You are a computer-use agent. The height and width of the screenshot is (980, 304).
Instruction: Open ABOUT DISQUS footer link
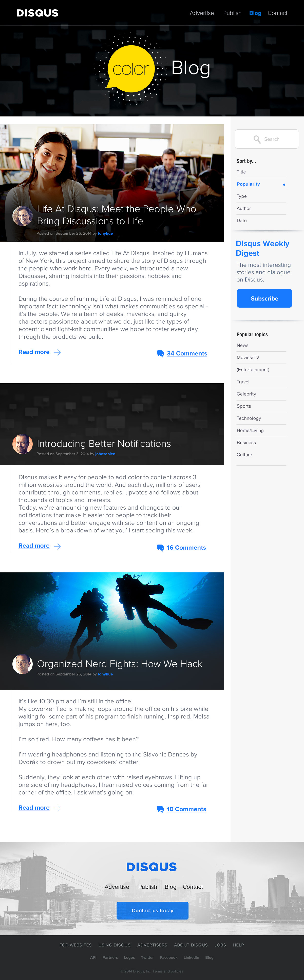tap(191, 945)
